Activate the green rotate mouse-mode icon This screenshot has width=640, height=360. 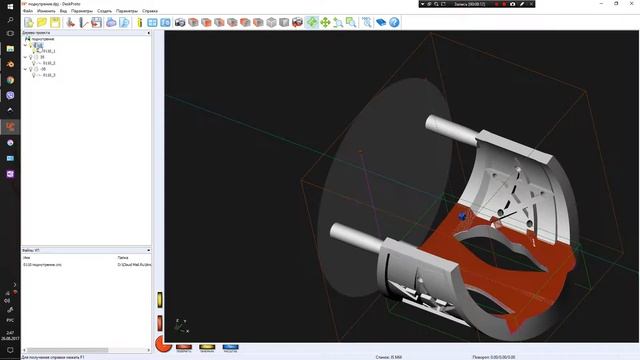pos(312,22)
